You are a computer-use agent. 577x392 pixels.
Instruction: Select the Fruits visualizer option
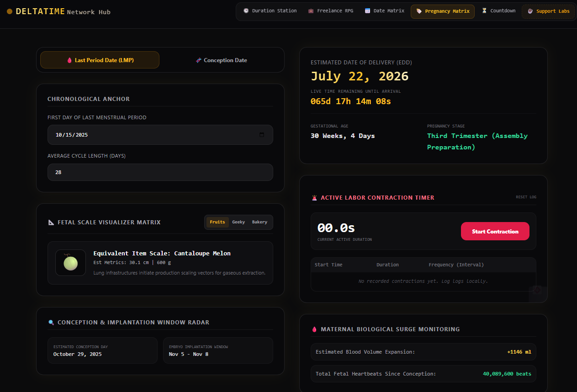(217, 222)
